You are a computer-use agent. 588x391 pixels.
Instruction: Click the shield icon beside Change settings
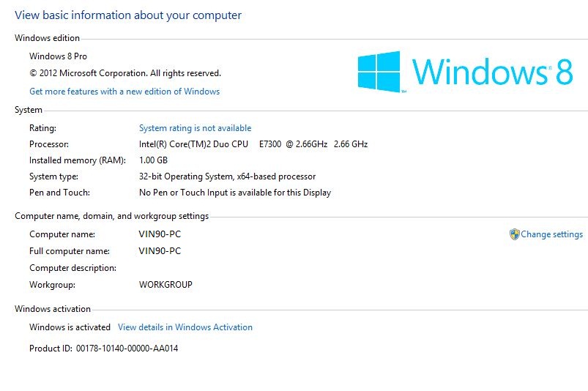[515, 234]
